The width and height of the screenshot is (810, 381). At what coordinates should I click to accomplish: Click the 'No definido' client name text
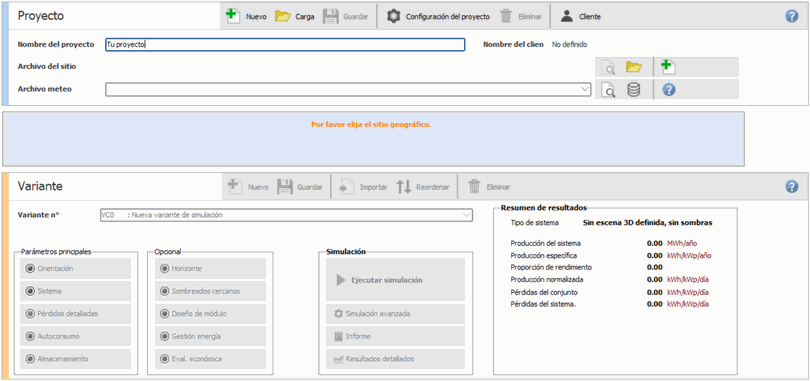tap(569, 44)
